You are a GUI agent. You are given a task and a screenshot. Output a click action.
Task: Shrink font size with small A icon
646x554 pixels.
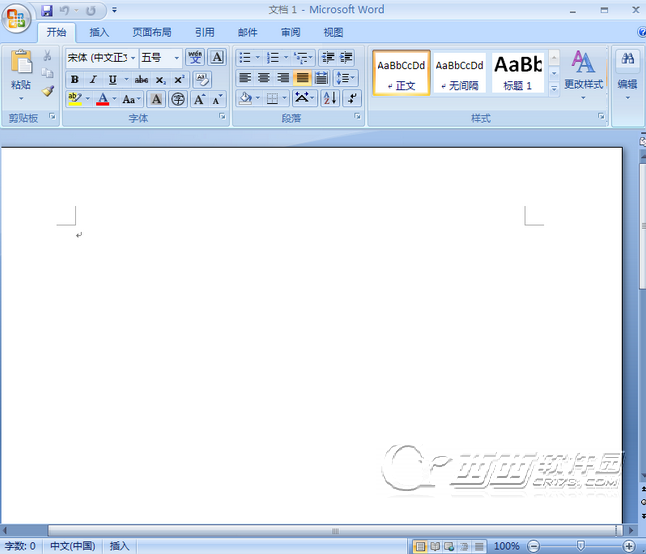pos(218,99)
